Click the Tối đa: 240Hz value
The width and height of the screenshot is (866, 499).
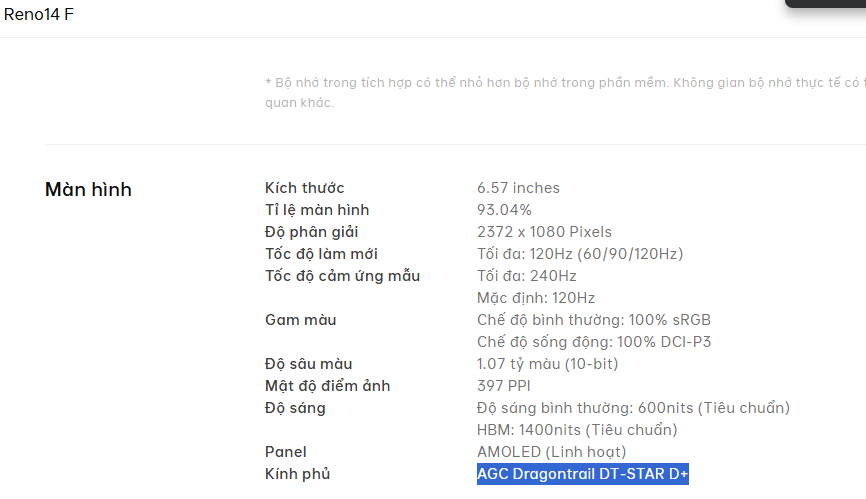(x=527, y=276)
